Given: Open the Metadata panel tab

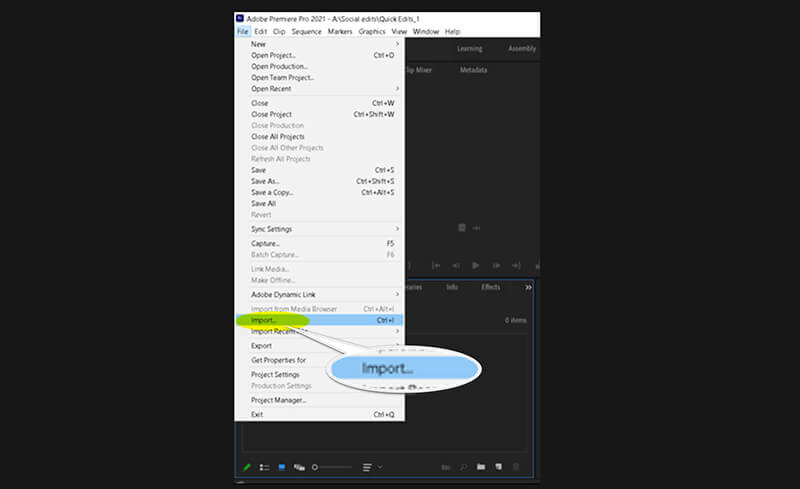Looking at the screenshot, I should tap(473, 70).
